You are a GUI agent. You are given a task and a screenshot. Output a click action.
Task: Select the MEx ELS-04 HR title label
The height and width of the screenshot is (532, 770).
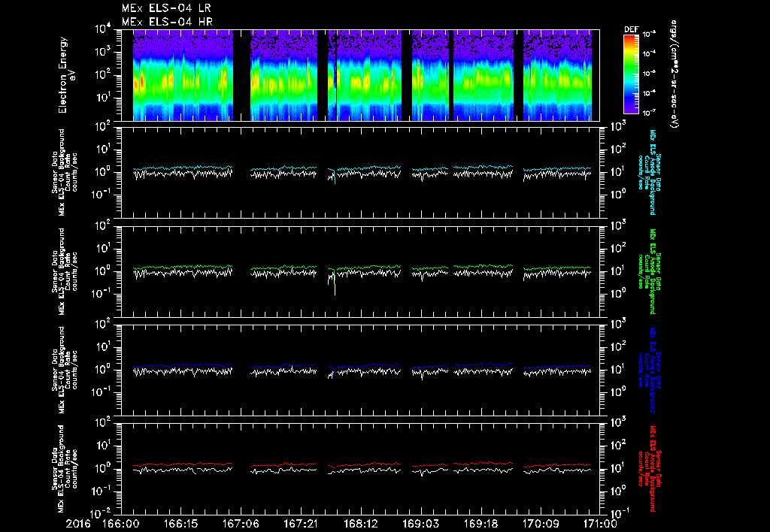[x=167, y=22]
